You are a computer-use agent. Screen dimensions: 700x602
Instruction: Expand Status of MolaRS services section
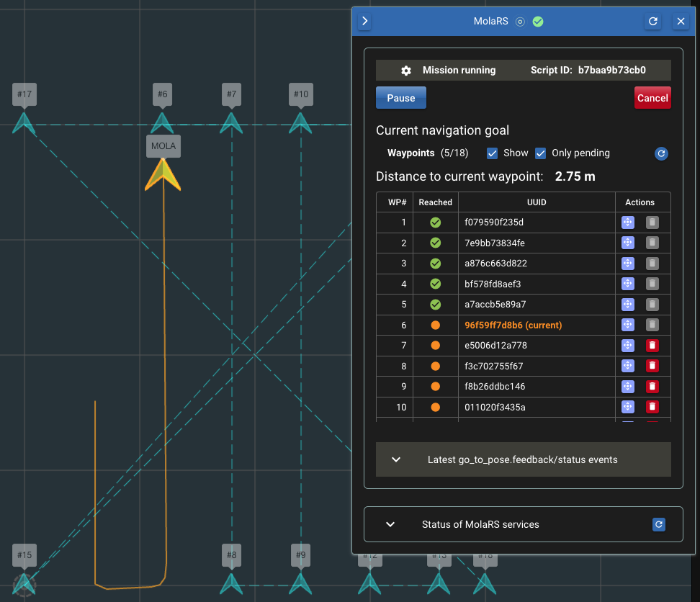[x=390, y=524]
